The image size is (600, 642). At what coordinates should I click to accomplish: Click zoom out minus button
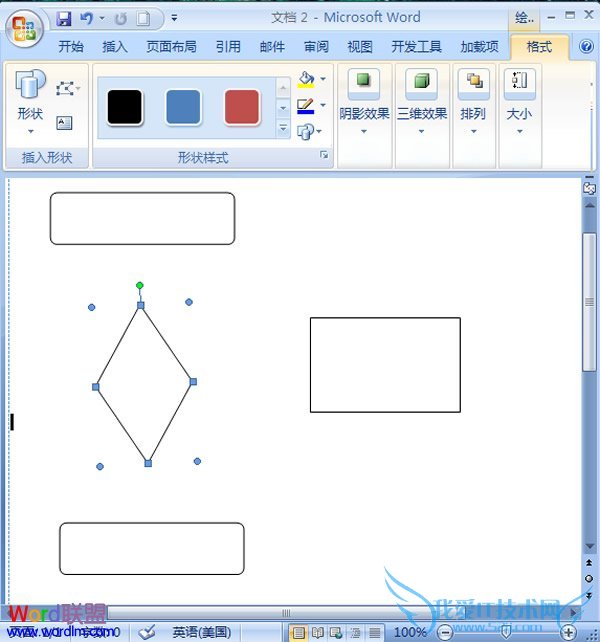pos(445,632)
